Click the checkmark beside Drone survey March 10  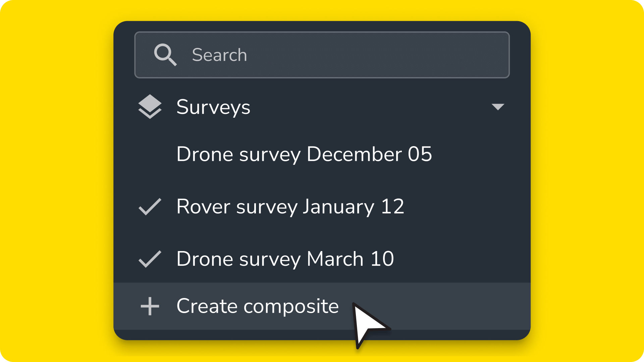point(150,259)
